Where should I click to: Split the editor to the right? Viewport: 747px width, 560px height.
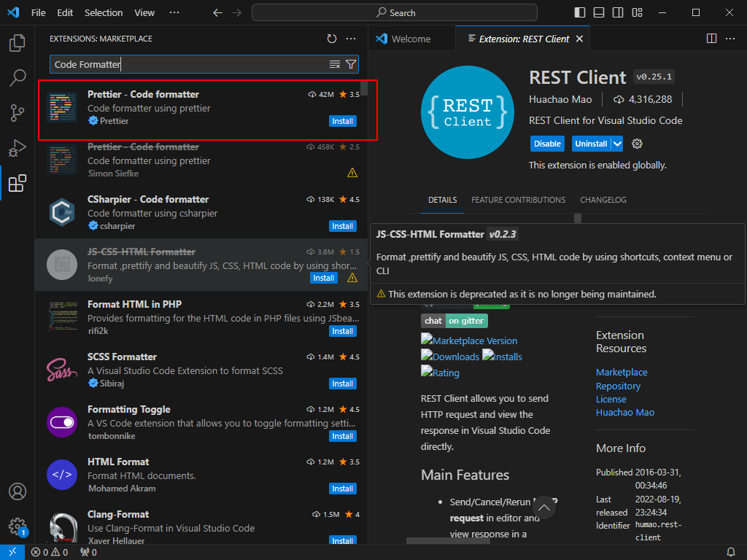click(x=711, y=39)
